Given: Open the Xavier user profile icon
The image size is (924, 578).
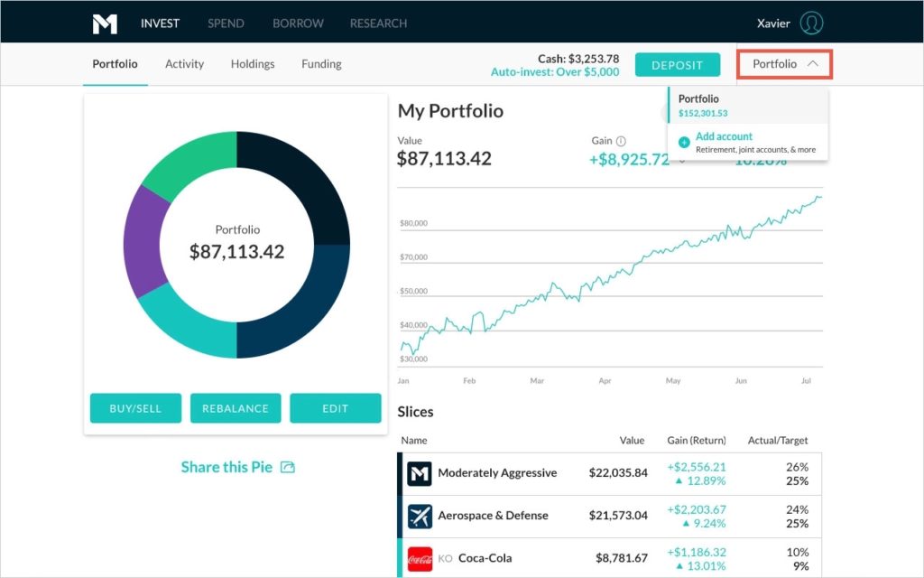Looking at the screenshot, I should 812,23.
